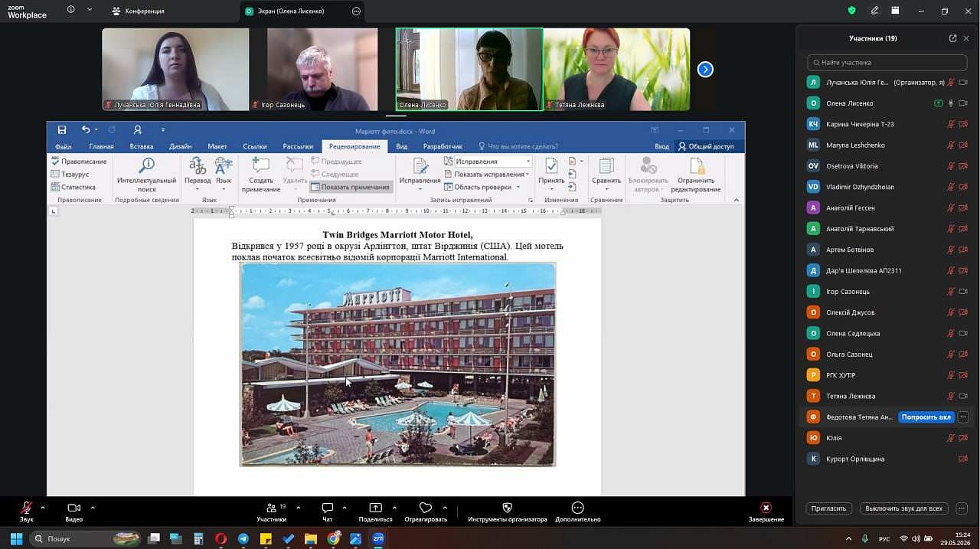Click Общий доступ in Word

coord(705,146)
